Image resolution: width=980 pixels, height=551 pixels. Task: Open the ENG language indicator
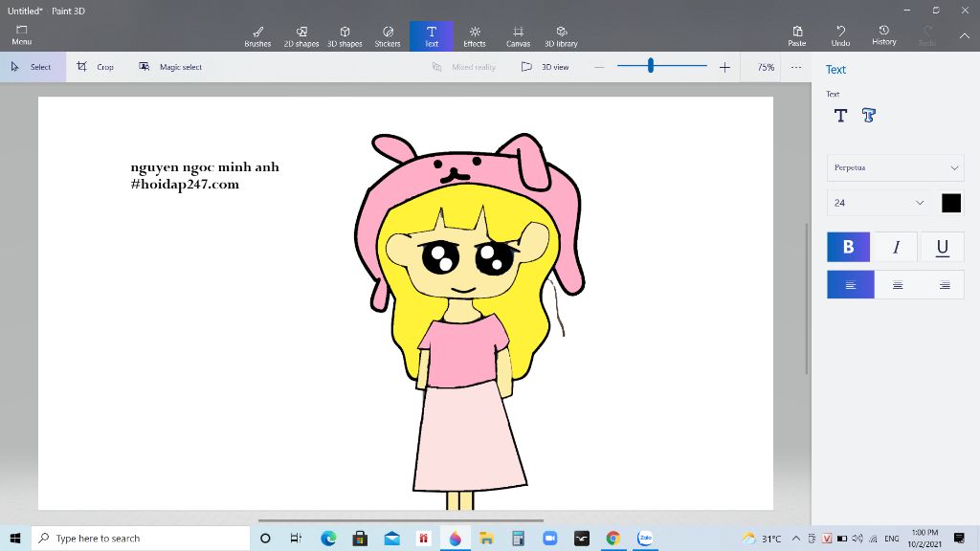tap(892, 538)
